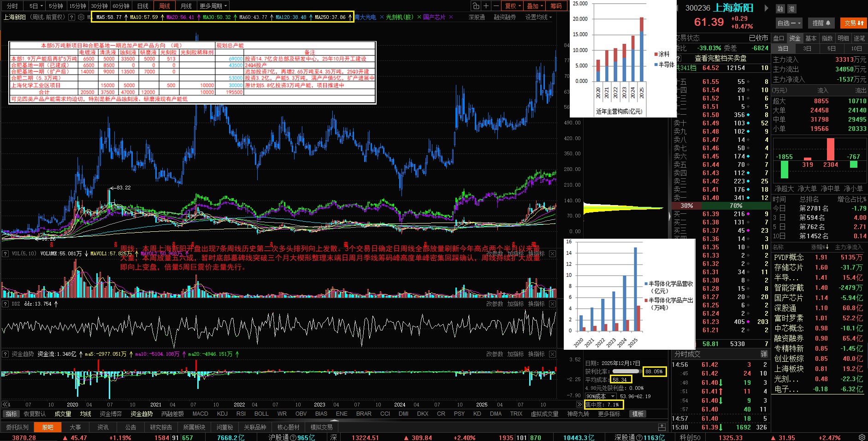
Task: Close the VOL indicator panel
Action: (552, 254)
